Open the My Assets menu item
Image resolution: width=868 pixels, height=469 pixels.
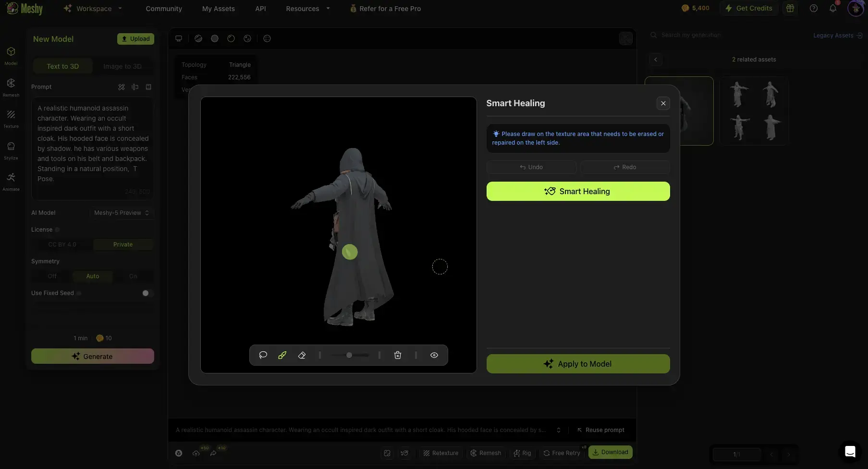point(218,9)
